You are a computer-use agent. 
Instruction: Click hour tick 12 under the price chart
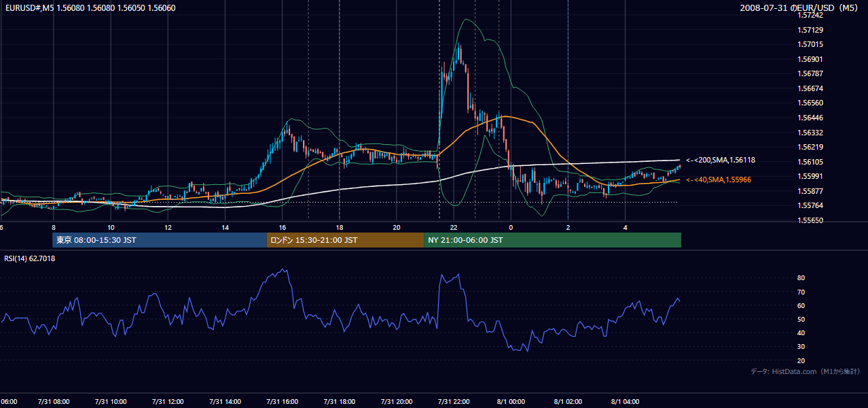(x=168, y=227)
